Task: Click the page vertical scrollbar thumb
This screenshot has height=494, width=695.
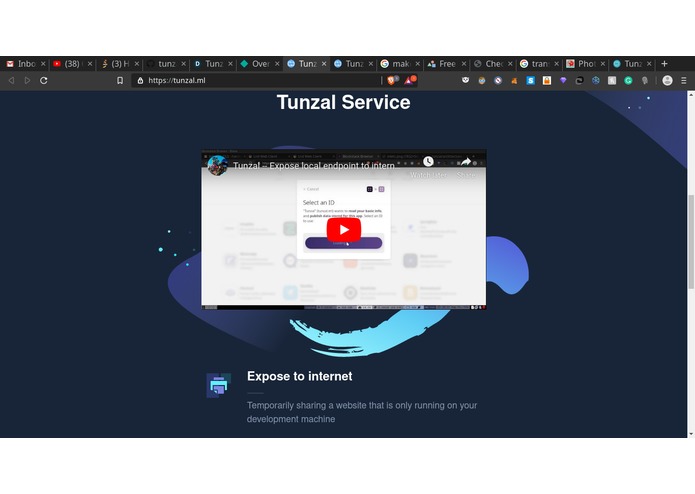Action: click(x=691, y=241)
